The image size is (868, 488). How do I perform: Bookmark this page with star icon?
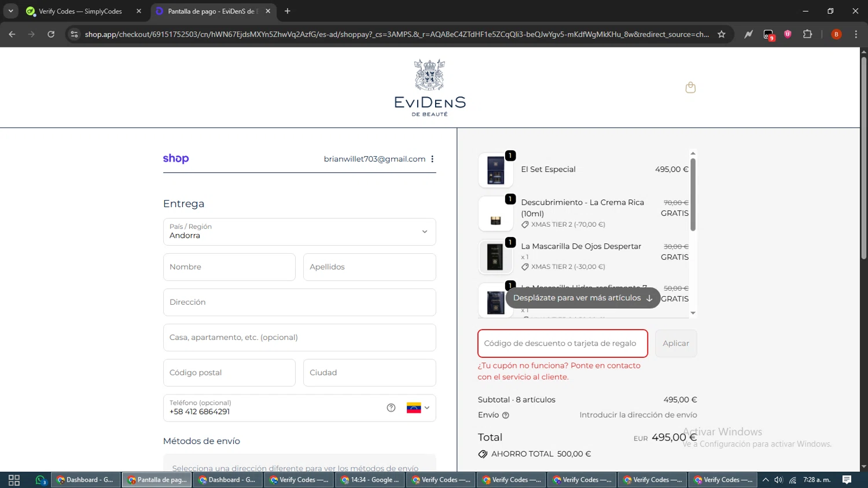722,34
